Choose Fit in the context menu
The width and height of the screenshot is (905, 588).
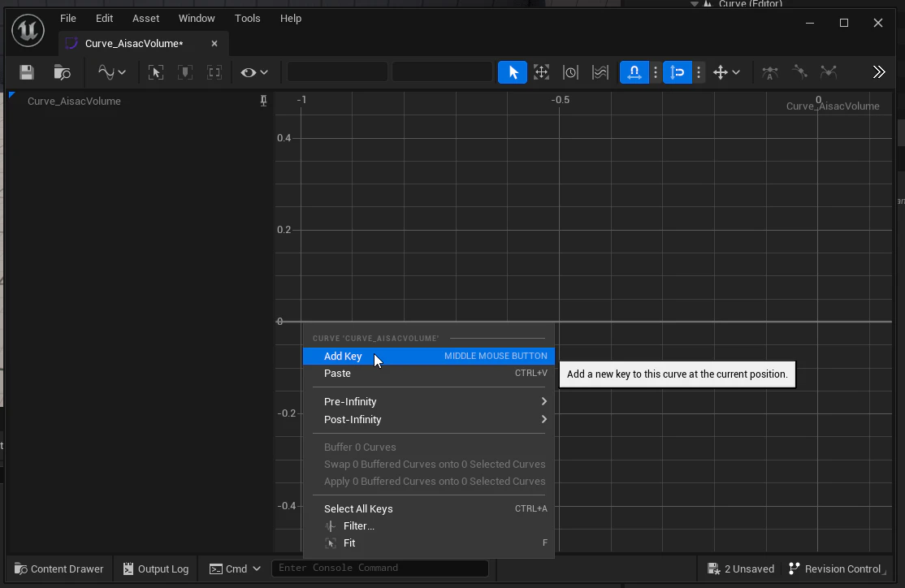coord(429,543)
